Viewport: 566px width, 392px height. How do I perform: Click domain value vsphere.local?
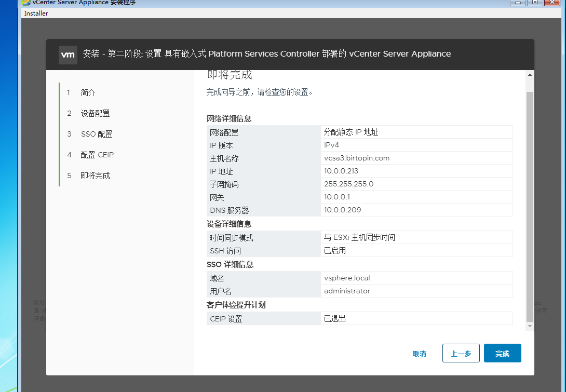(x=347, y=278)
